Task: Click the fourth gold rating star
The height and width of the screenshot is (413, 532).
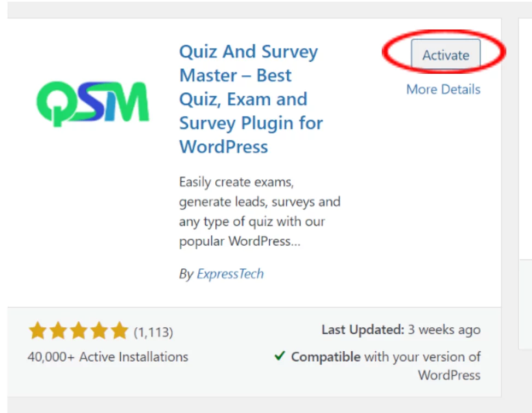Action: tap(99, 331)
